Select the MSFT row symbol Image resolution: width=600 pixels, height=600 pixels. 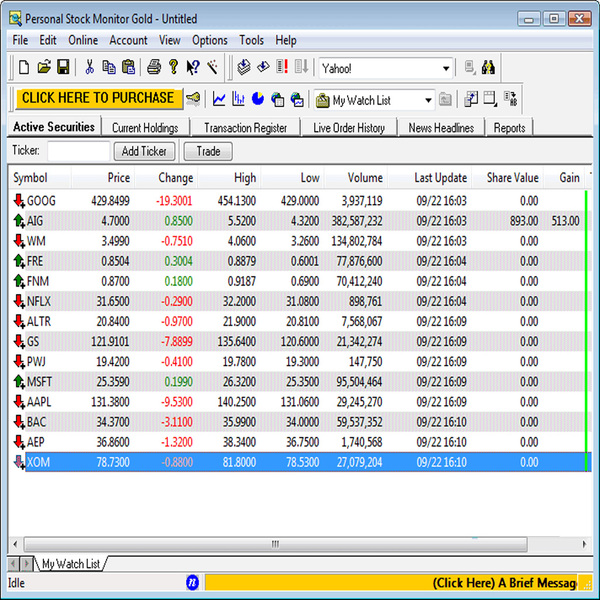pos(39,382)
